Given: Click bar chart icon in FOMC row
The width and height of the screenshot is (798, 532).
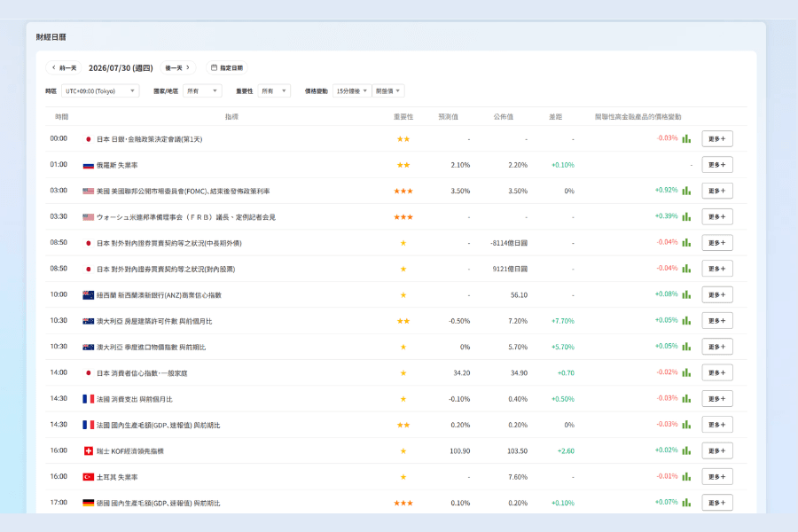Looking at the screenshot, I should click(x=686, y=191).
